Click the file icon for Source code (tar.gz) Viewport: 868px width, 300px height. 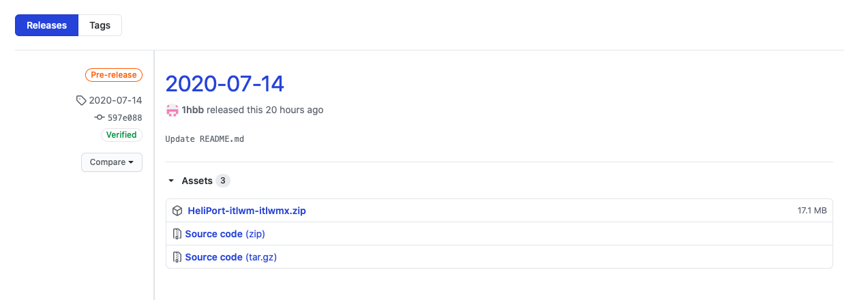coord(177,257)
